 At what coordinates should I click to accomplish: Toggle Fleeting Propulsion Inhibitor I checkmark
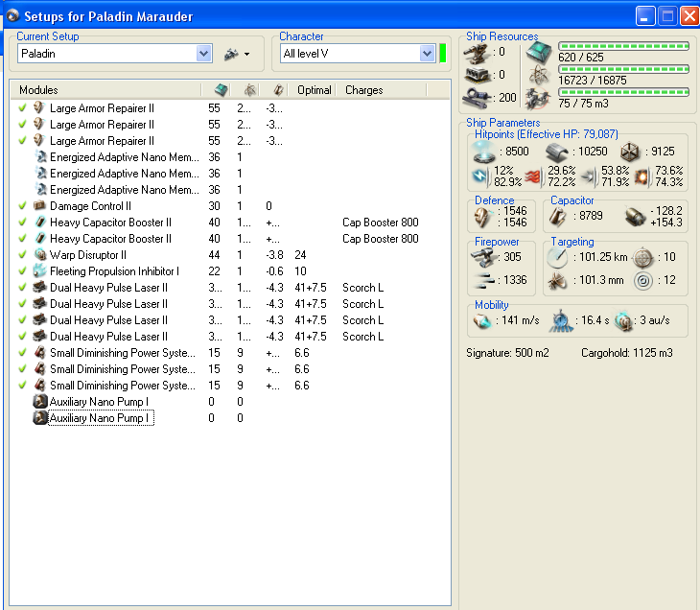[22, 271]
